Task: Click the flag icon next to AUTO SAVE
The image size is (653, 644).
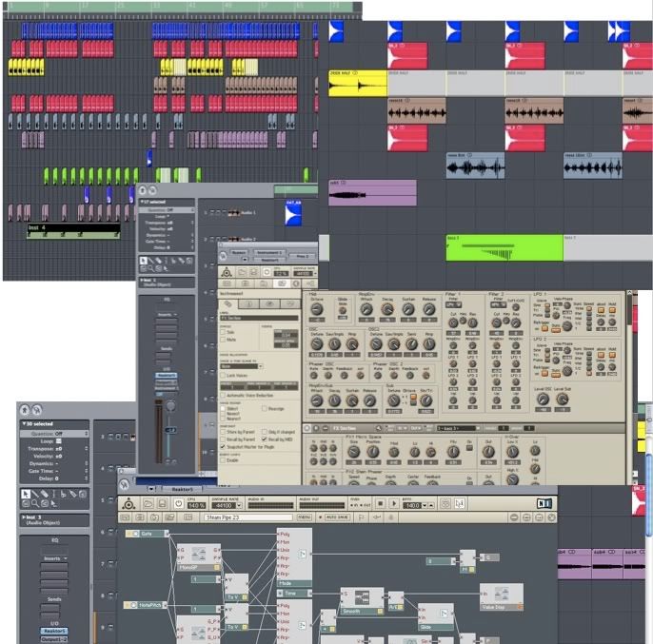Action: (x=361, y=517)
